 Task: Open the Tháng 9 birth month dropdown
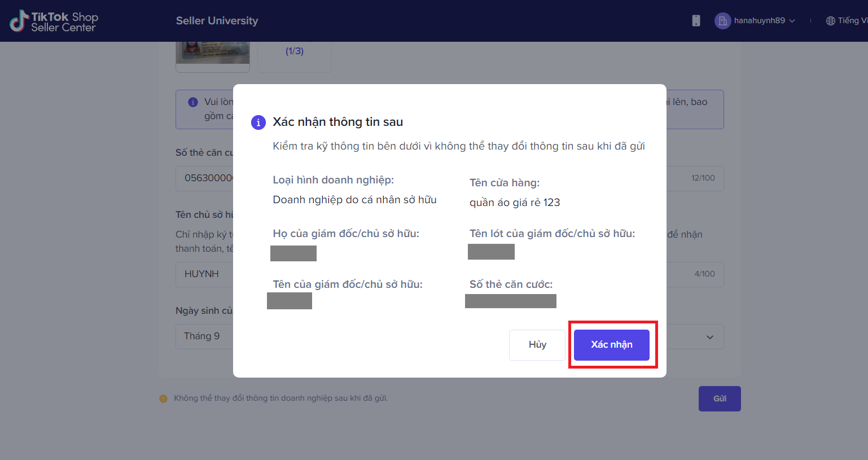[x=204, y=336]
